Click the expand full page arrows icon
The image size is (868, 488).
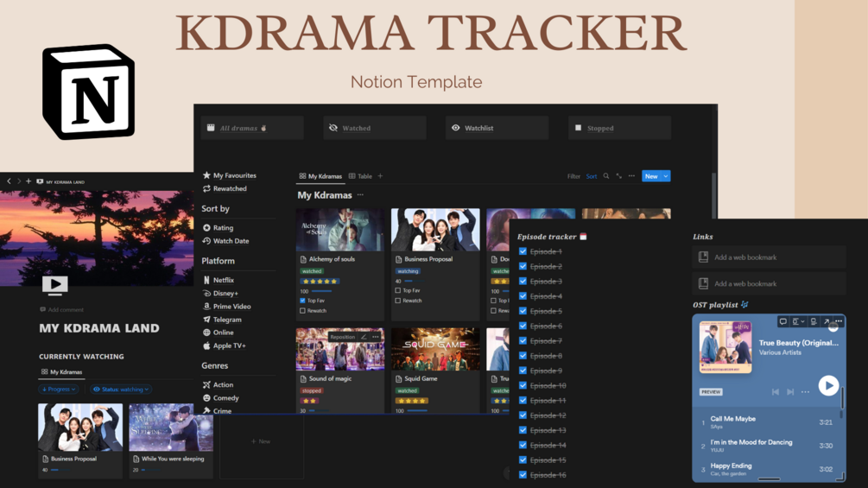[x=619, y=176]
